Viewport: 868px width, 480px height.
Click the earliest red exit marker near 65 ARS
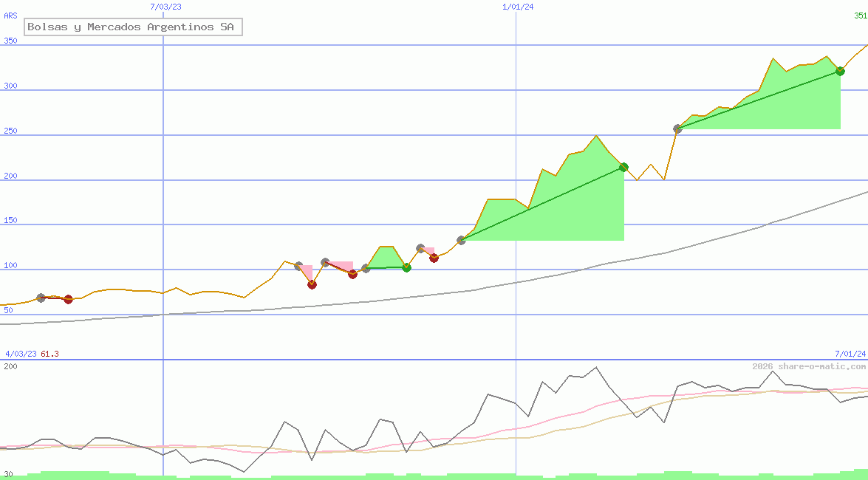point(69,299)
